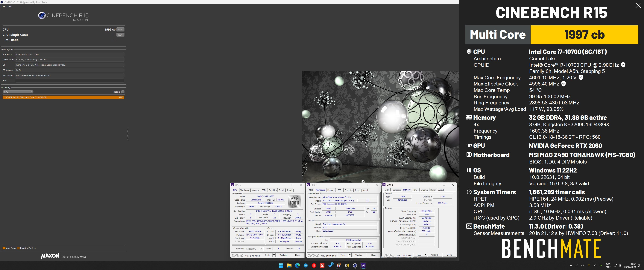Run the CPU multi-core benchmark
Screen dimensions: 644x270
pos(120,30)
